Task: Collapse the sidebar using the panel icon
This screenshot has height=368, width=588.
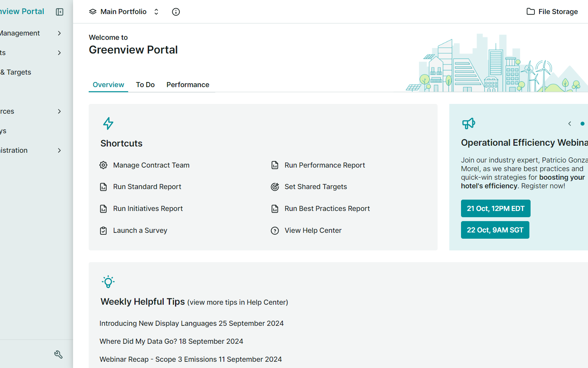Action: 59,12
